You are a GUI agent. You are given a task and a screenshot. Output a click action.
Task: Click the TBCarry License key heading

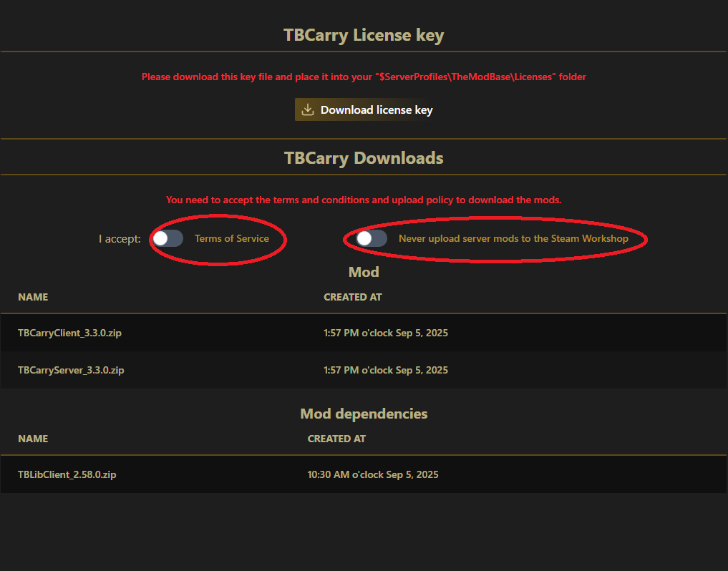pyautogui.click(x=364, y=35)
